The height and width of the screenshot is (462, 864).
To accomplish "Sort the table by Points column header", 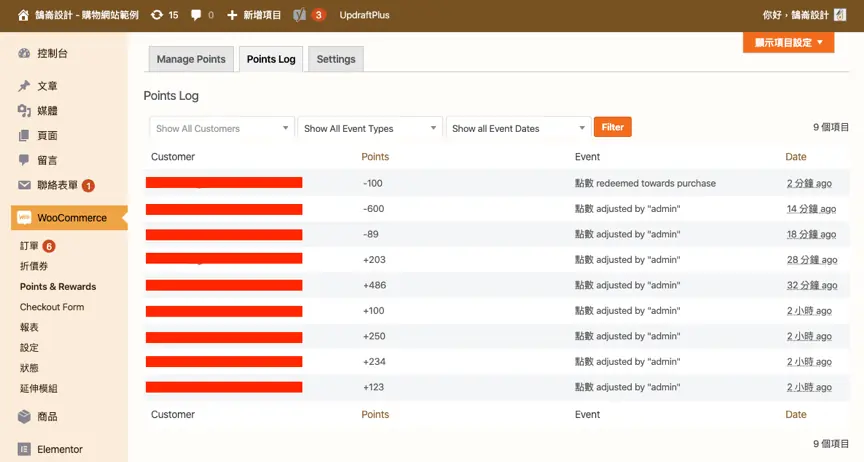I will point(375,157).
